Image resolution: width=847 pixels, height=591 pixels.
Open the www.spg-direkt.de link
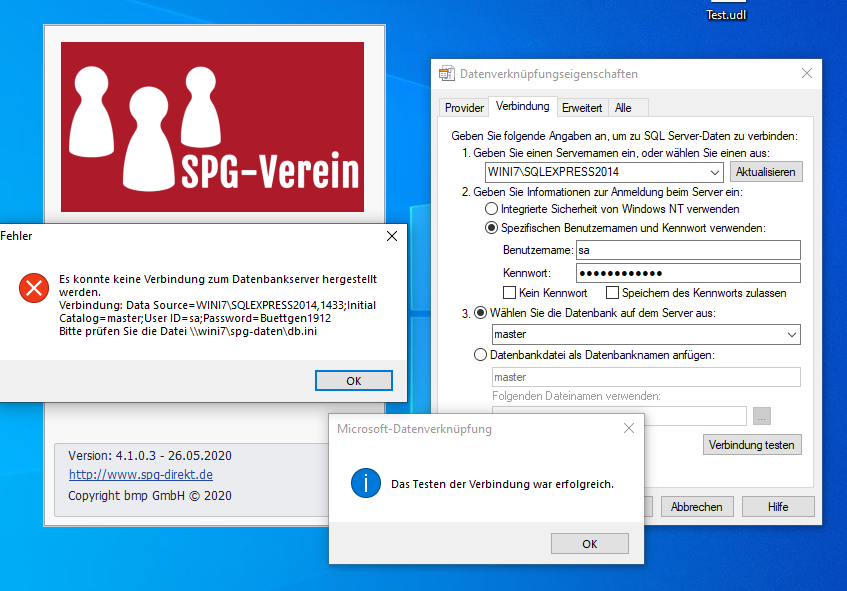(140, 475)
